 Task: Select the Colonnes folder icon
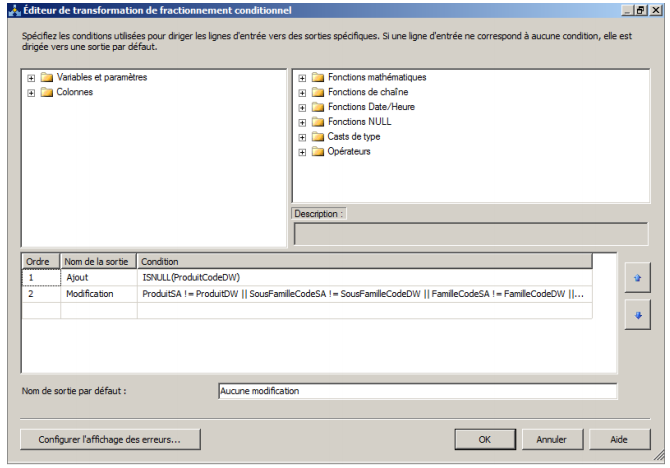[46, 93]
